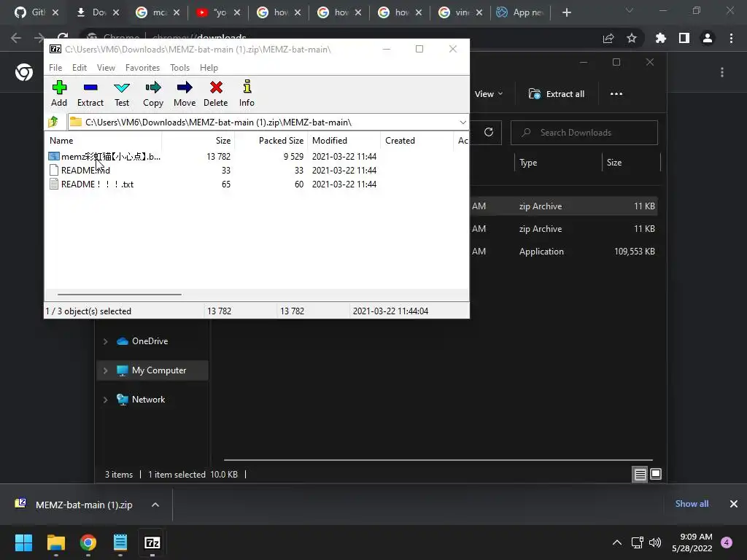The width and height of the screenshot is (747, 560).
Task: Click the Add button in 7-Zip toolbar
Action: point(59,93)
